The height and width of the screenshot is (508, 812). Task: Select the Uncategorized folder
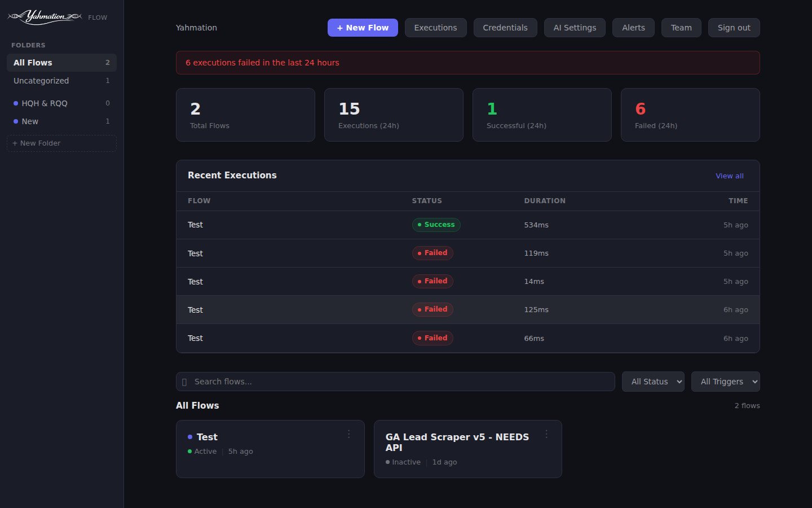tap(41, 81)
